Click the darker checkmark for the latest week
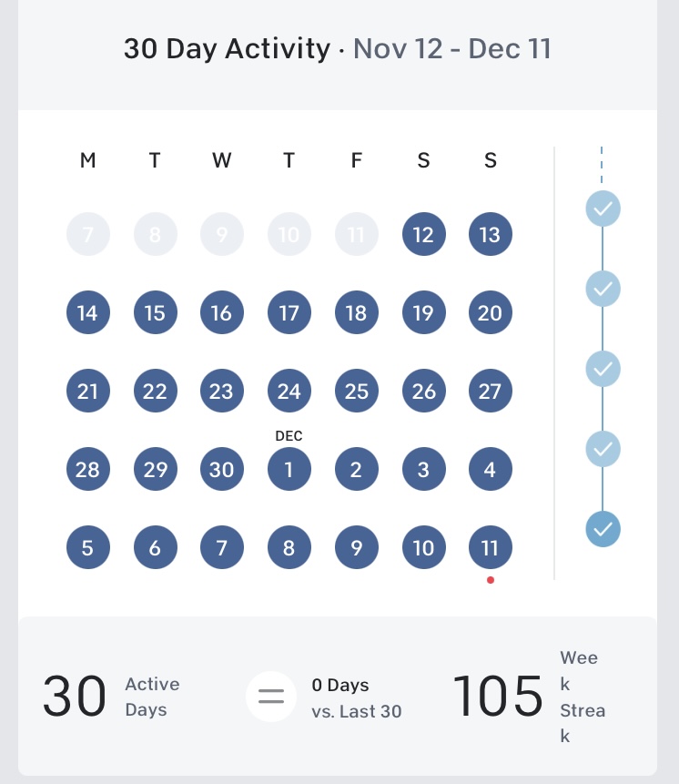This screenshot has height=784, width=679. [x=603, y=529]
